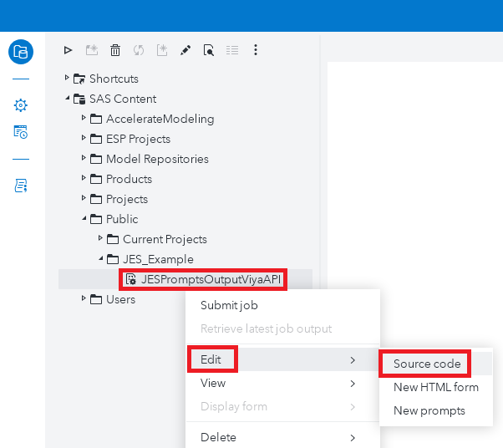The width and height of the screenshot is (503, 448).
Task: Expand the Products folder
Action: click(x=84, y=178)
